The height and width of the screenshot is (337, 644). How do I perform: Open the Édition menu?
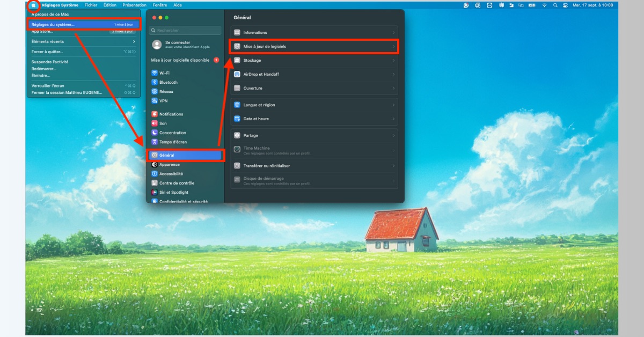click(x=109, y=5)
